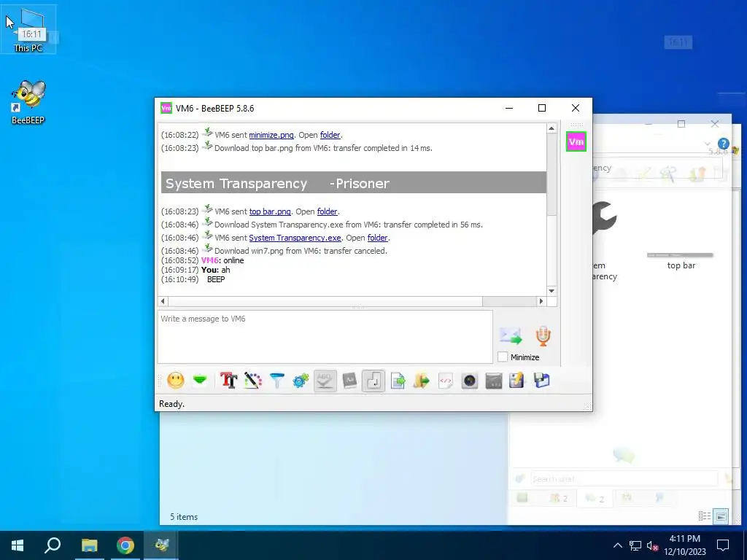Select the This PC desktop icon

(x=28, y=29)
